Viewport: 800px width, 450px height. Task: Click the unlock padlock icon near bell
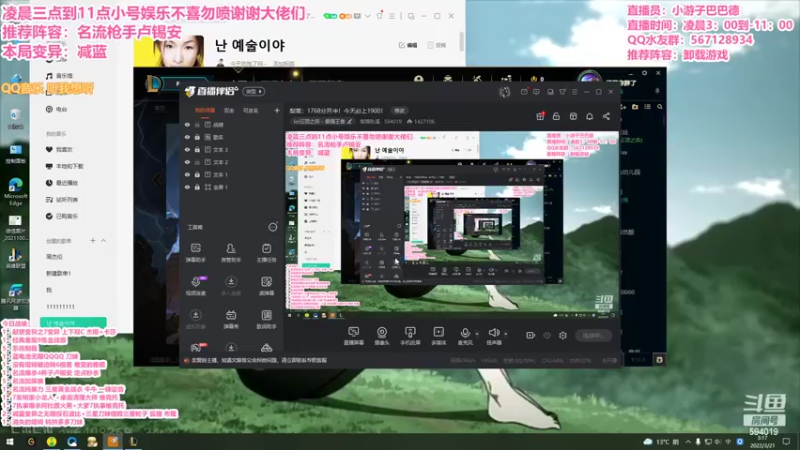(x=556, y=116)
